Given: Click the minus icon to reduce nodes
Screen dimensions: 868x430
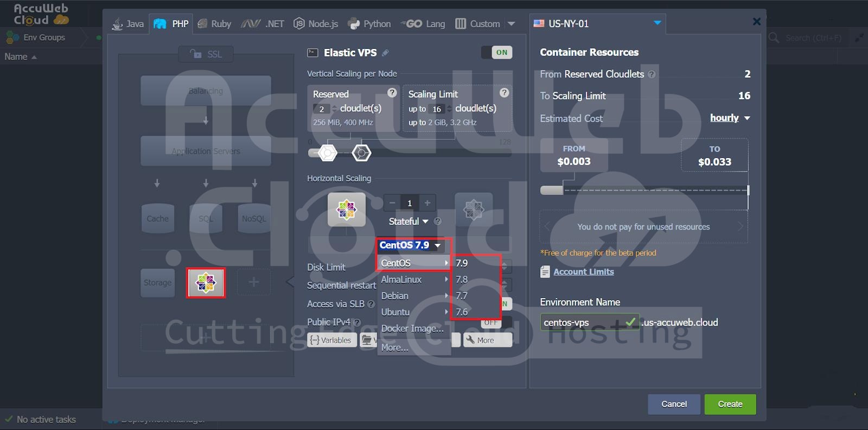Looking at the screenshot, I should pos(392,203).
